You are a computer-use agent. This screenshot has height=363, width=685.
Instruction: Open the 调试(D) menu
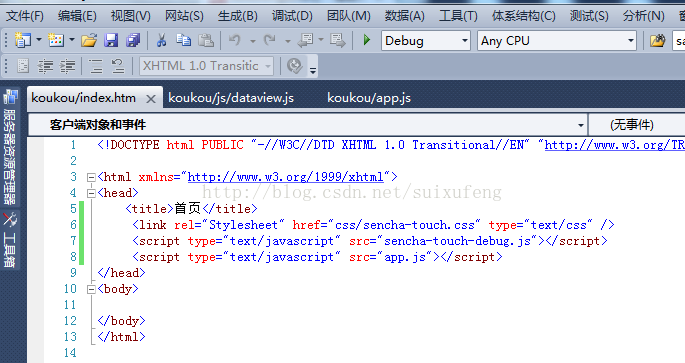point(292,16)
